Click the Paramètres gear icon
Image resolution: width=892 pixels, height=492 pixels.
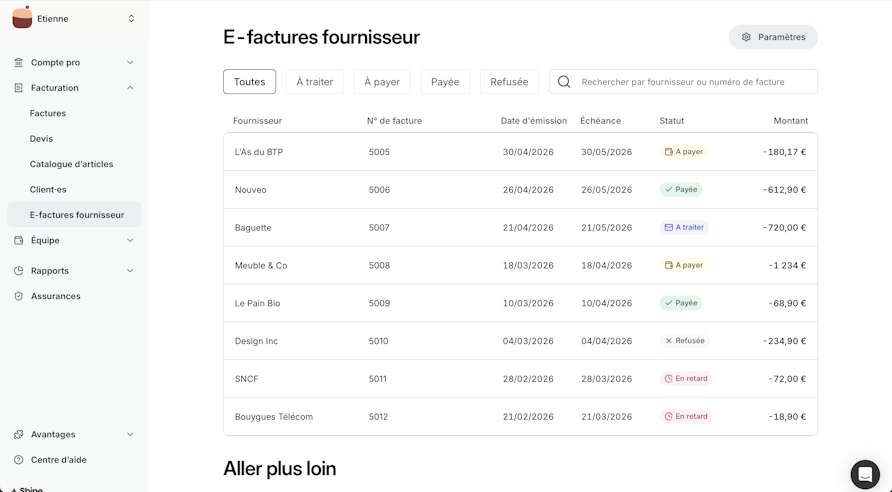pos(746,37)
